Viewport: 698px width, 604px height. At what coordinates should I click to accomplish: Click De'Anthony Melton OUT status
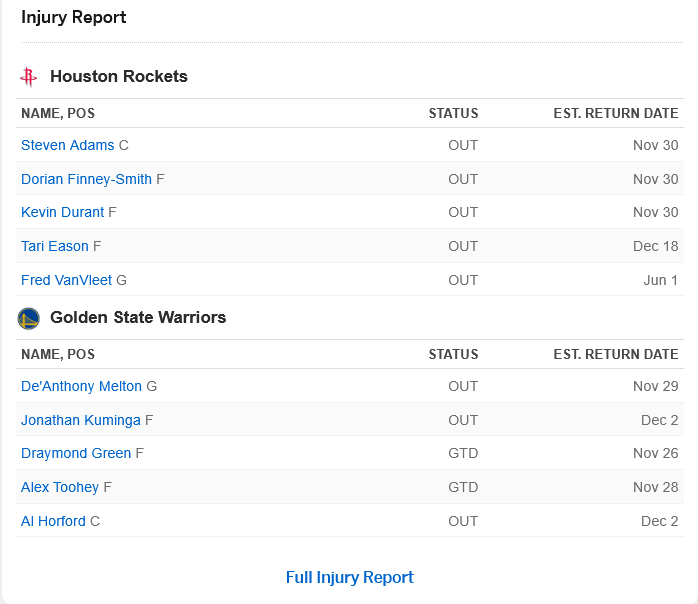pyautogui.click(x=463, y=386)
